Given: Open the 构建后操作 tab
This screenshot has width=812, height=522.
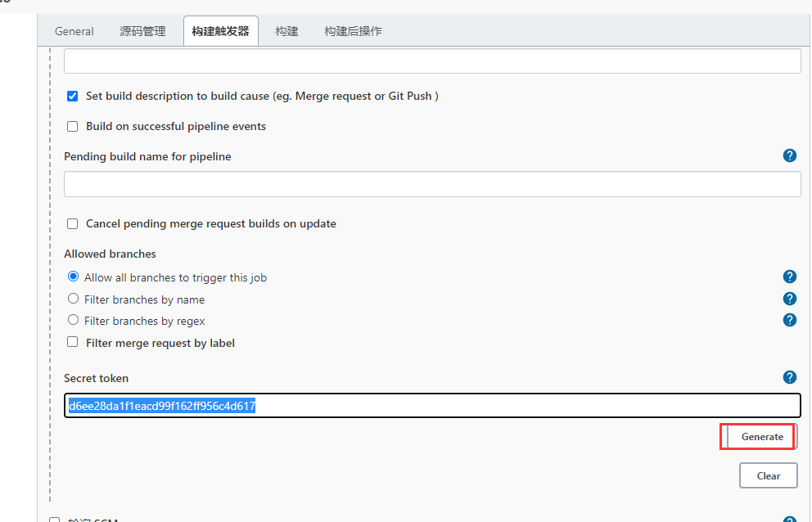Looking at the screenshot, I should point(353,31).
